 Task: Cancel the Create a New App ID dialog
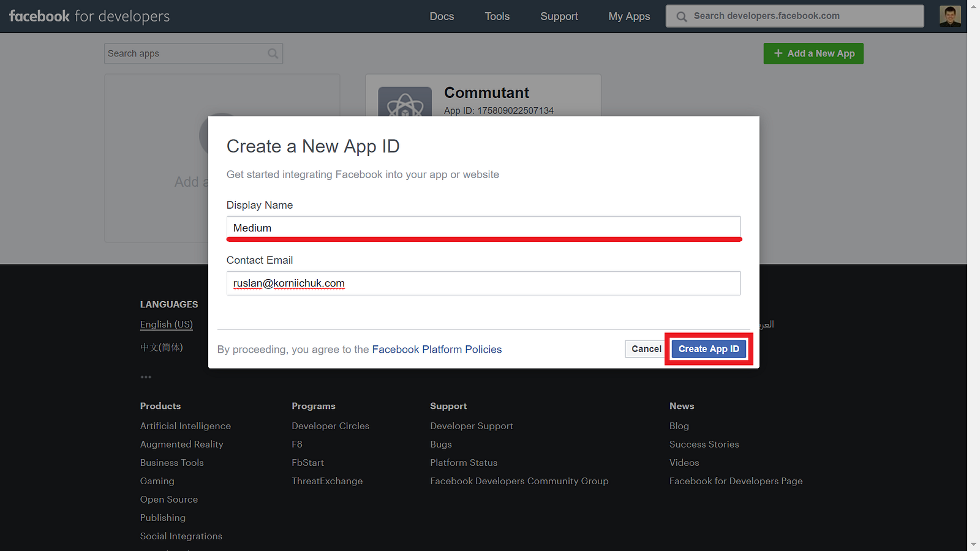646,349
